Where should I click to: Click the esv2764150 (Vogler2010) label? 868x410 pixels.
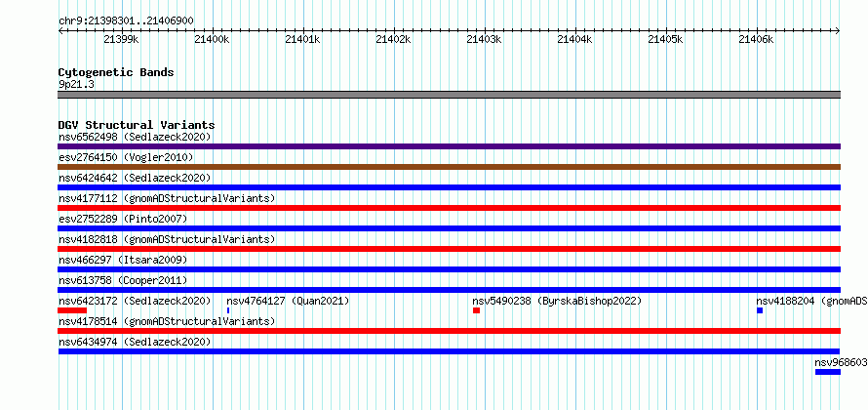click(x=126, y=157)
